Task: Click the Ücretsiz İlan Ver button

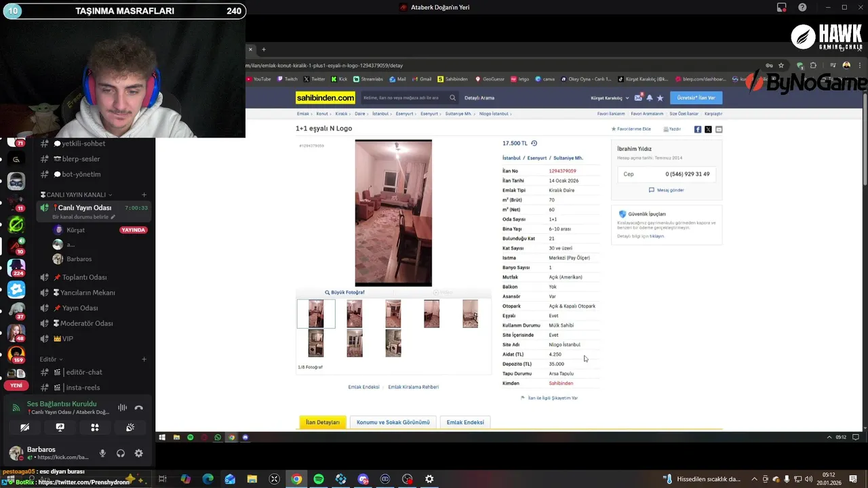Action: point(696,98)
